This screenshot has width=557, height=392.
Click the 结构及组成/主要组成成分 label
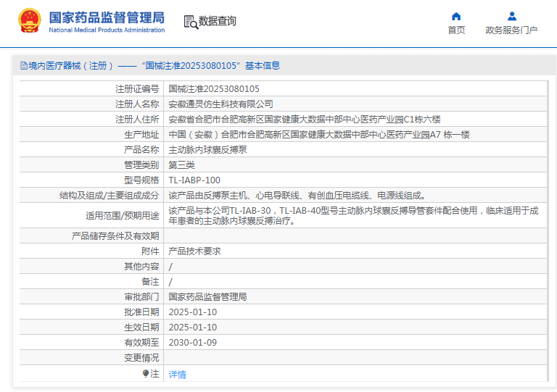(x=109, y=196)
